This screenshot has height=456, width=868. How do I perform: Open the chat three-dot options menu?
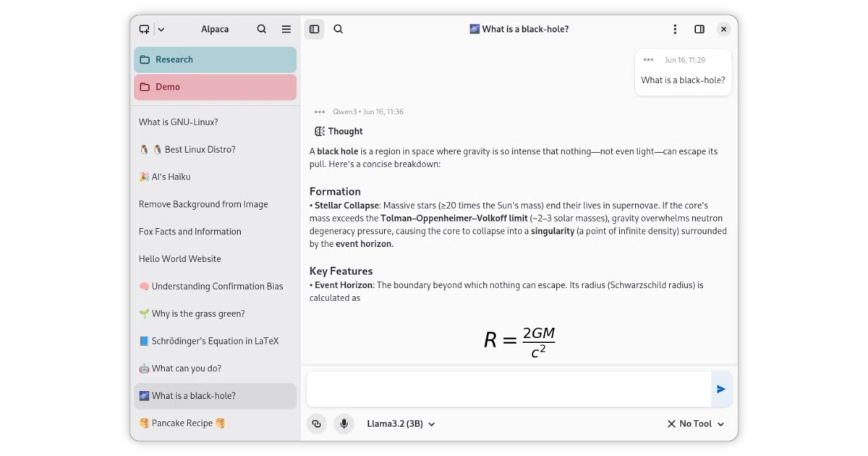click(x=675, y=30)
